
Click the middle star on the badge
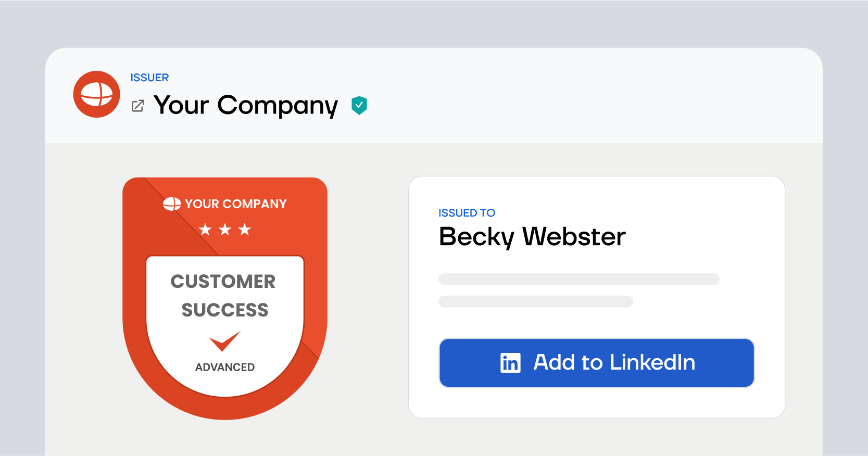click(225, 230)
